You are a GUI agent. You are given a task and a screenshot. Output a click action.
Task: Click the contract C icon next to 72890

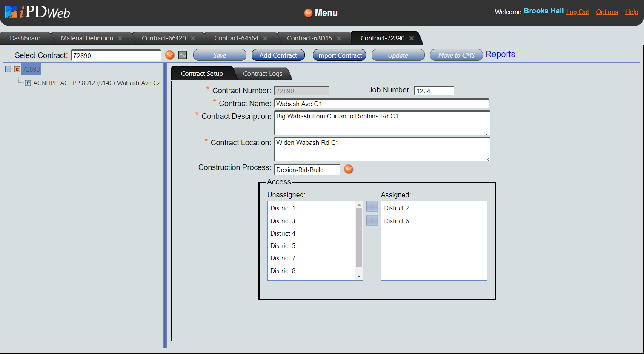pos(16,69)
